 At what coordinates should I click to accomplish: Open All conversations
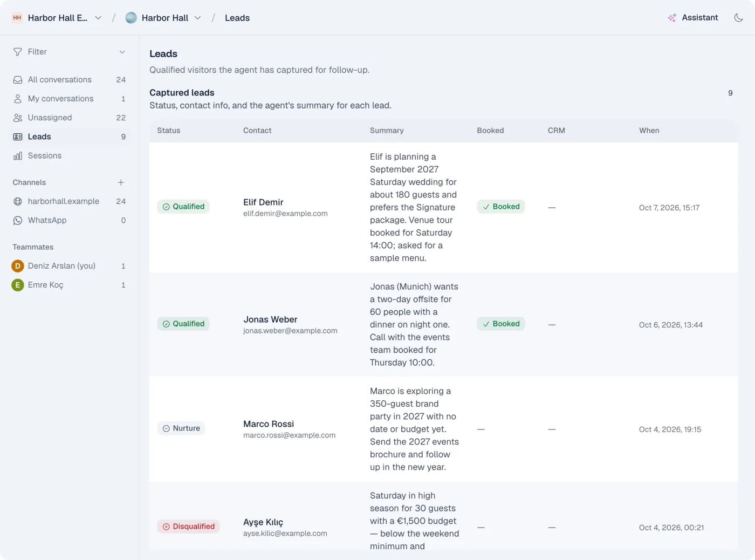[69, 80]
